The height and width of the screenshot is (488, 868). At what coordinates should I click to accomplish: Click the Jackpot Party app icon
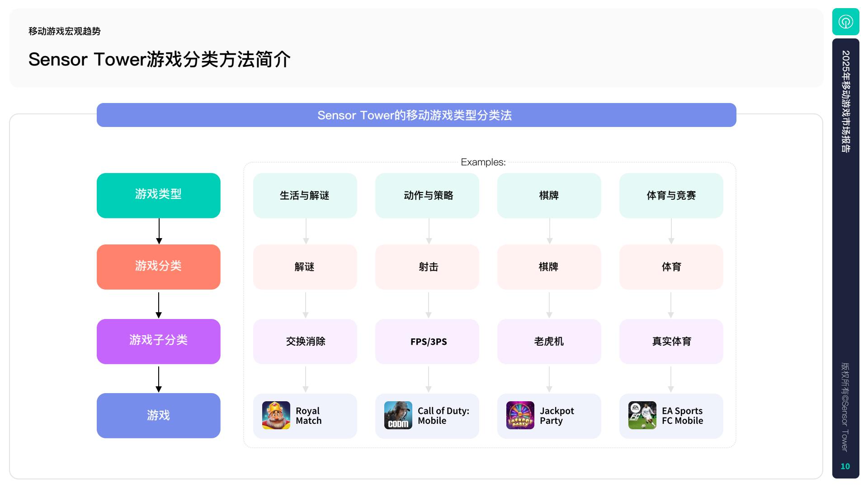pyautogui.click(x=520, y=415)
